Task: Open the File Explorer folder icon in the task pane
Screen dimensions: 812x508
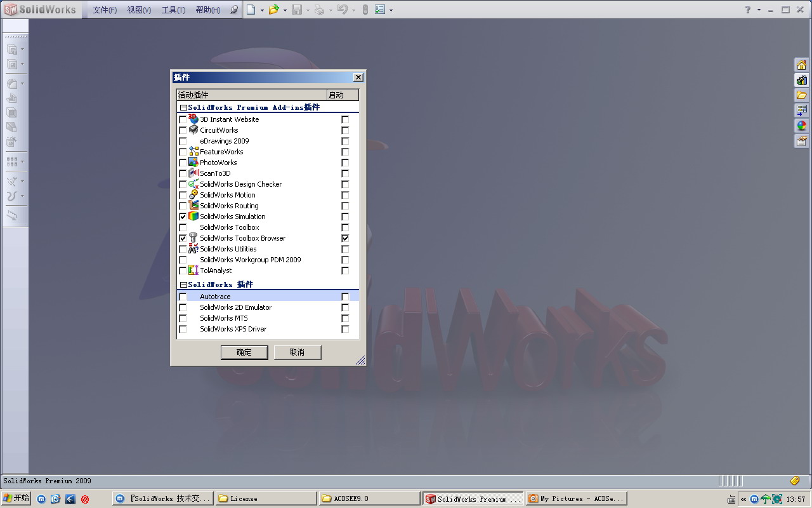Action: pos(802,95)
